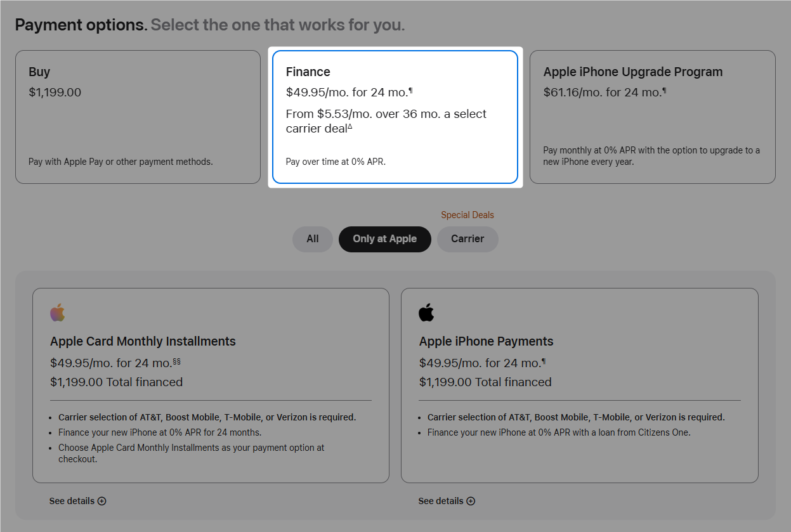
Task: Switch to the All filter tab
Action: pyautogui.click(x=312, y=239)
